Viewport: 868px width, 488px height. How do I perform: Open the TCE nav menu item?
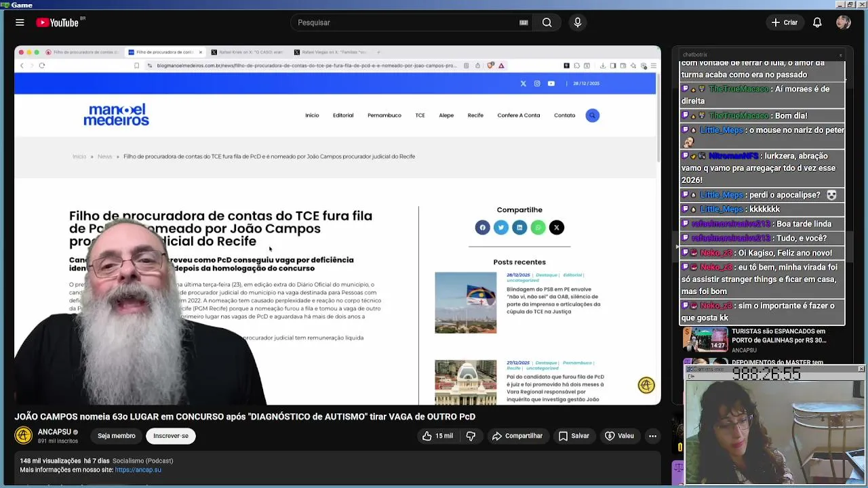[x=420, y=115]
